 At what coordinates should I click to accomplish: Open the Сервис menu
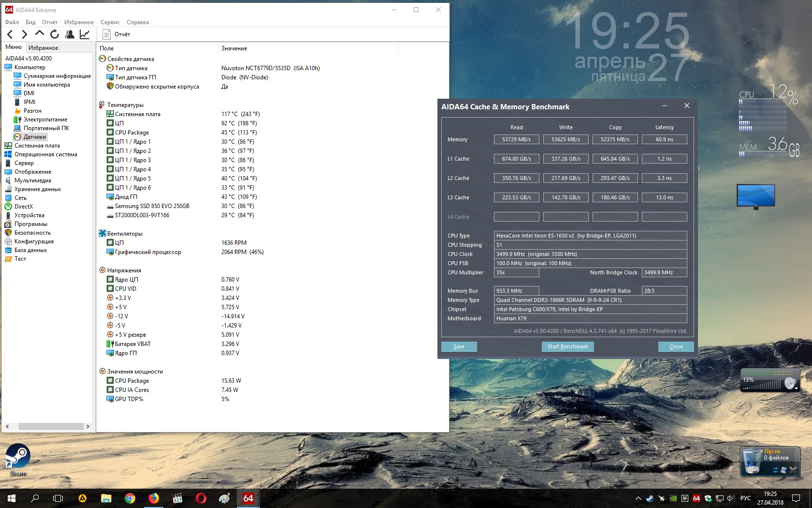tap(110, 22)
